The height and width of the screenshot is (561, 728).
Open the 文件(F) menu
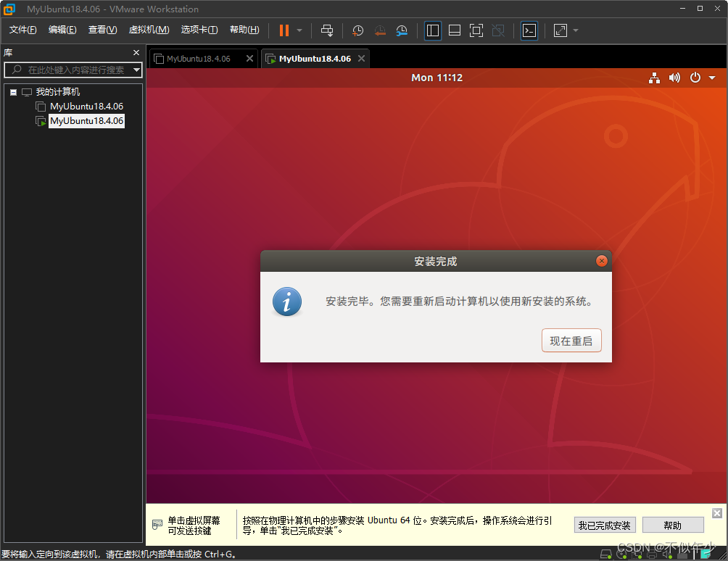click(22, 30)
